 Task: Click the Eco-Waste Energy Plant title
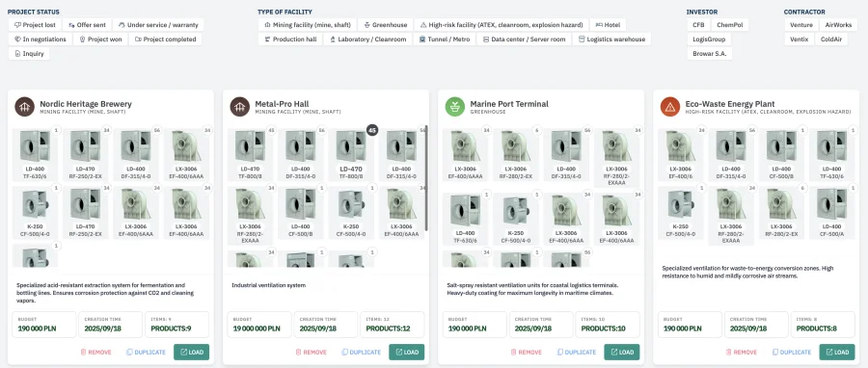730,104
